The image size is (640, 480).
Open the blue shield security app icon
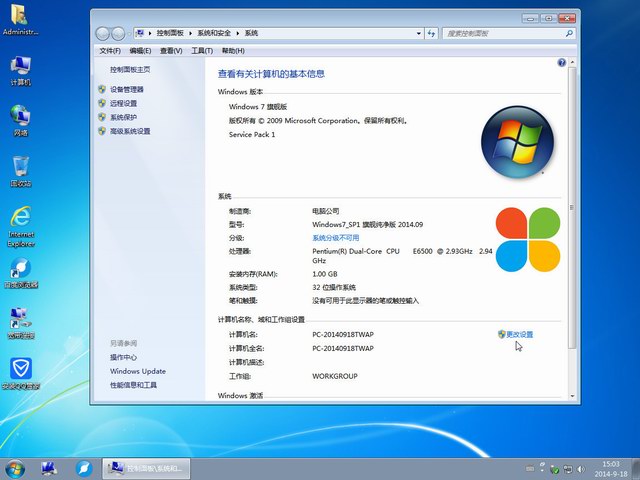coord(21,373)
